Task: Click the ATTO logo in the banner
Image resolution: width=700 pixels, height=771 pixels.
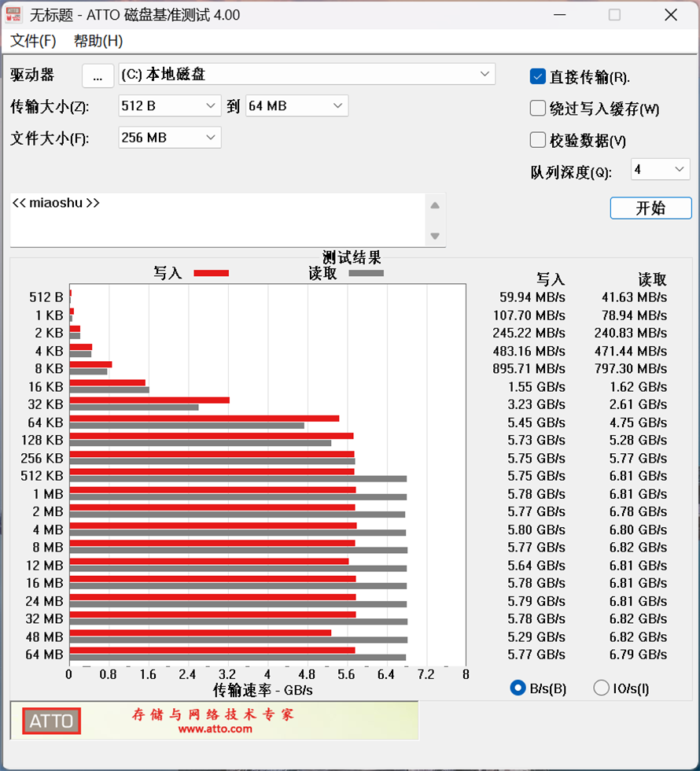Action: [x=50, y=721]
